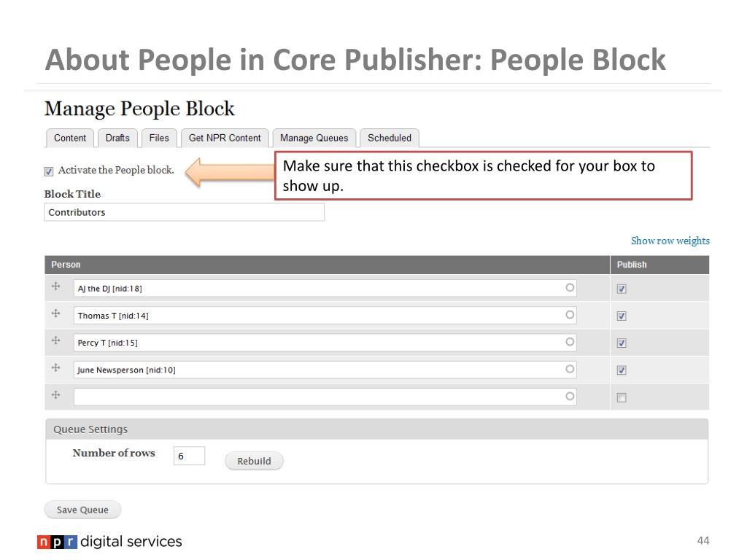Click the Number of rows label
This screenshot has width=747, height=560.
pyautogui.click(x=114, y=453)
